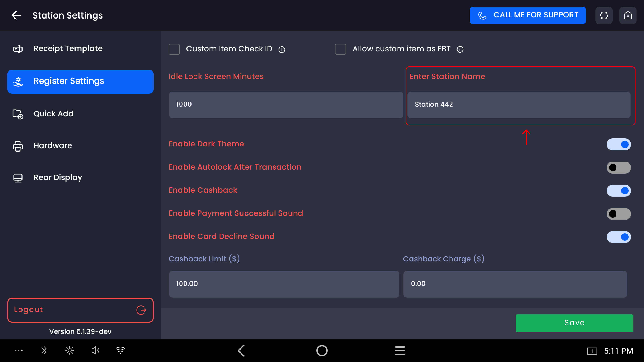The height and width of the screenshot is (362, 644).
Task: Click Enable Card Decline Sound label
Action: (222, 236)
